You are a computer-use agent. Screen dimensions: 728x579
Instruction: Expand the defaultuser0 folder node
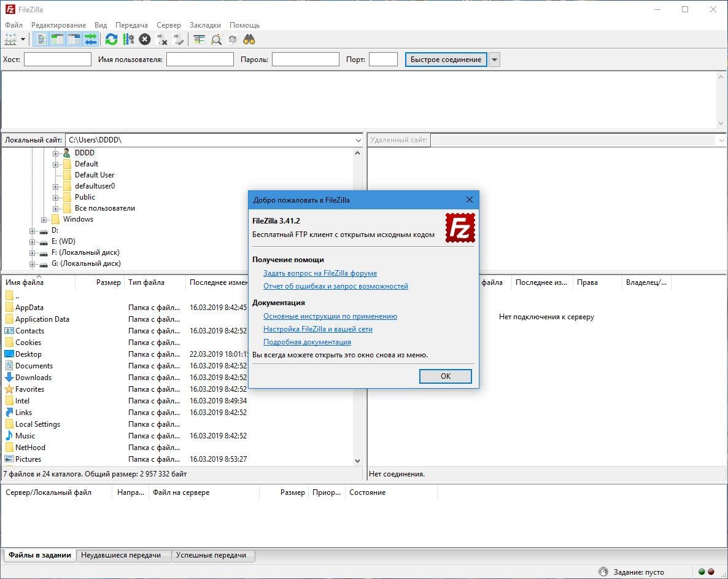(x=55, y=187)
